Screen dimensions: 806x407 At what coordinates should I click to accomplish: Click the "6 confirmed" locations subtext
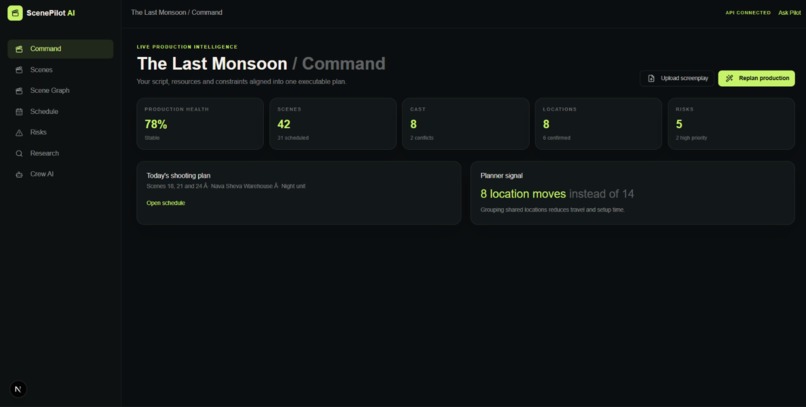coord(556,138)
